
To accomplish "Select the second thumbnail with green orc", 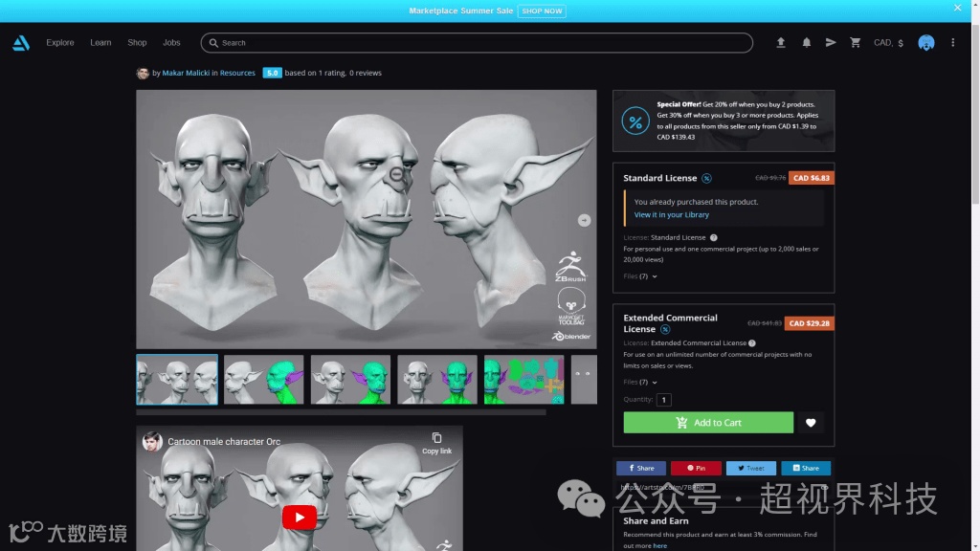I will (x=264, y=379).
